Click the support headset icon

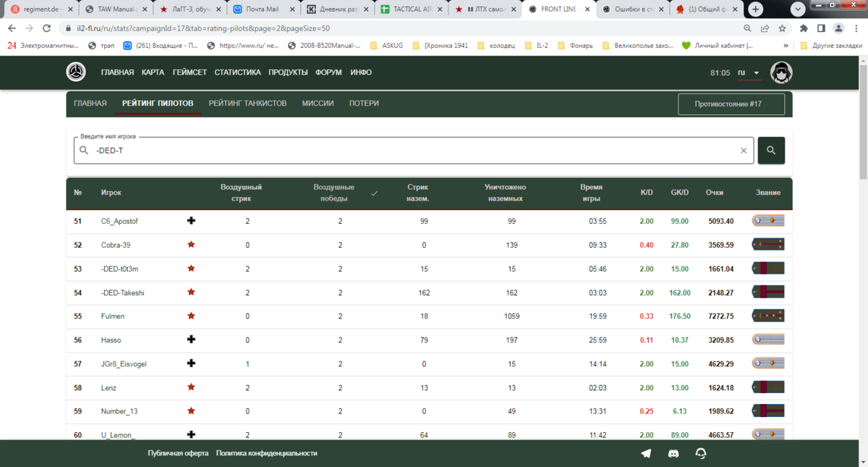pyautogui.click(x=700, y=453)
